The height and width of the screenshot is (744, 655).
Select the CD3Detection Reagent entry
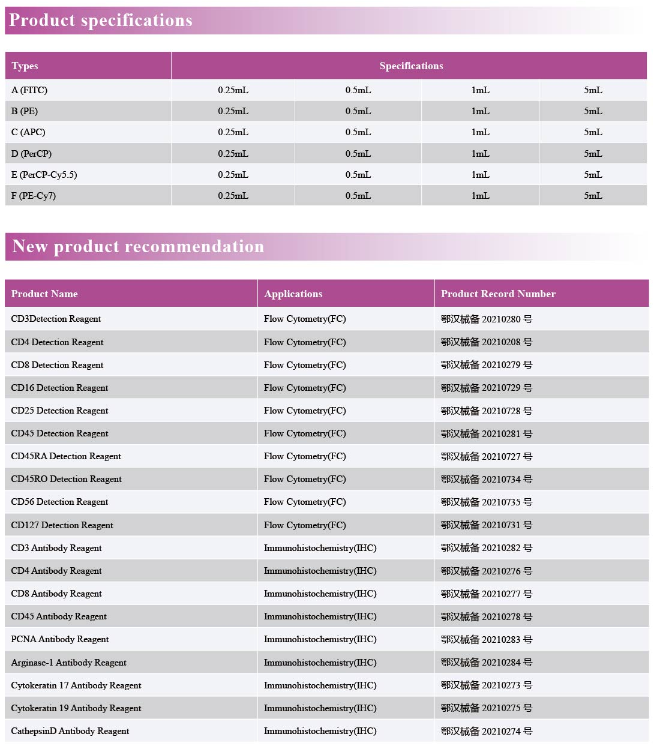(56, 319)
